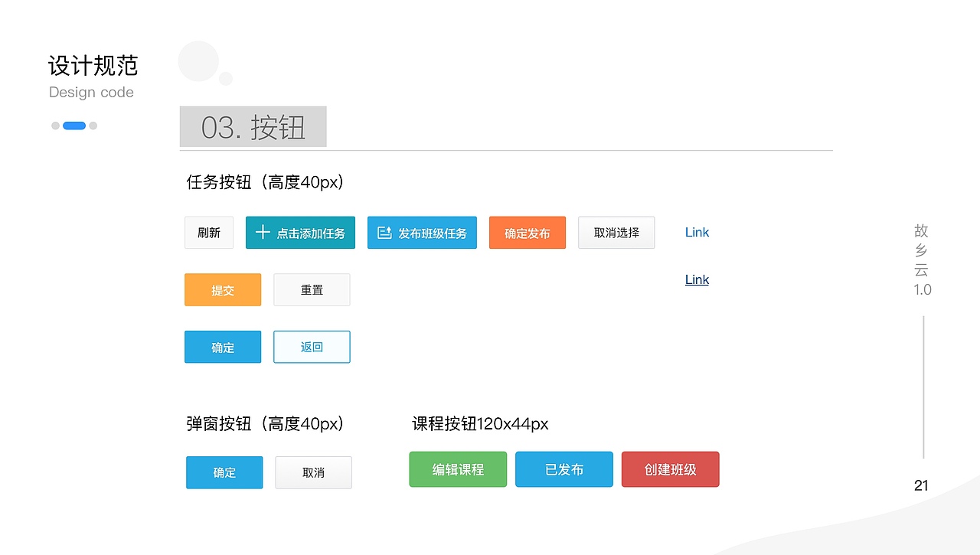Open the underlined Link
Screen dimensions: 980x555
[x=697, y=279]
